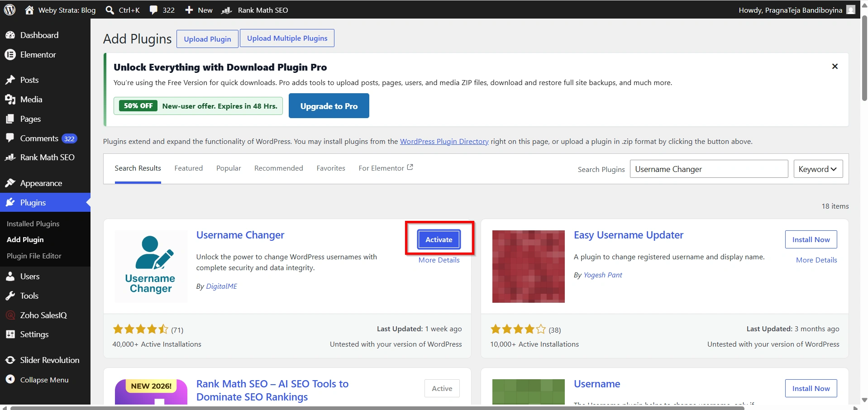Viewport: 868px width, 410px height.
Task: Open Installed Plugins submenu item
Action: [x=33, y=224]
